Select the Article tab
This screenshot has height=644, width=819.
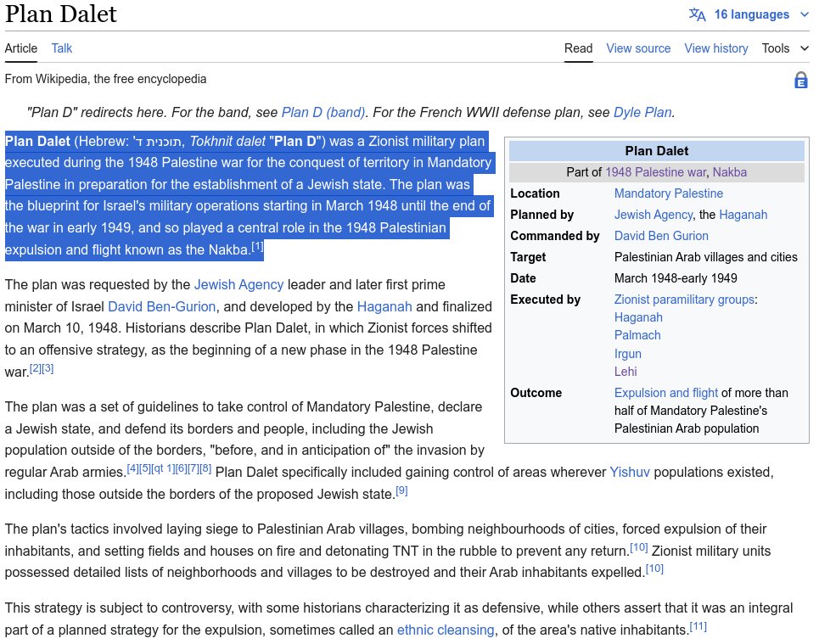click(21, 48)
